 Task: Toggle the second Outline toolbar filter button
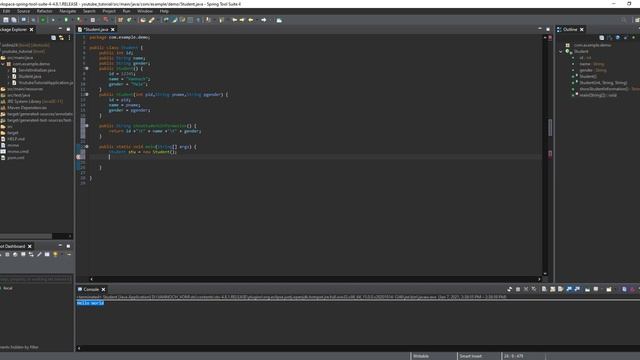610,38
